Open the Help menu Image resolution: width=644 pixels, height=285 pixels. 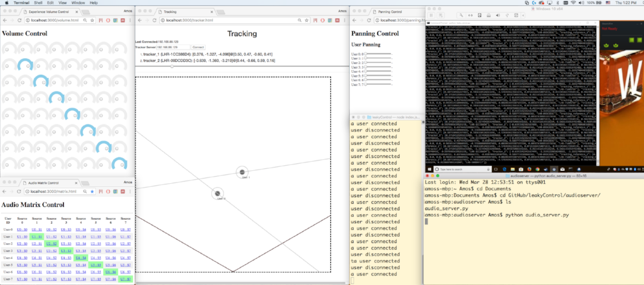coord(94,3)
